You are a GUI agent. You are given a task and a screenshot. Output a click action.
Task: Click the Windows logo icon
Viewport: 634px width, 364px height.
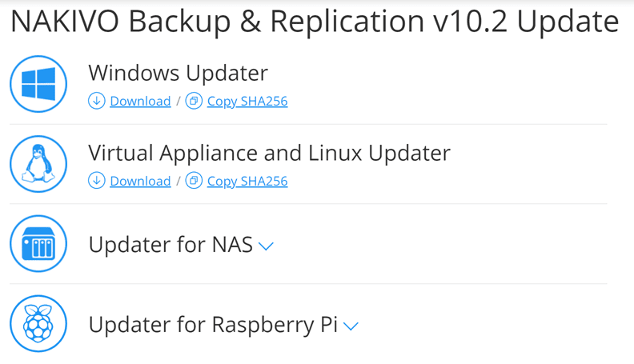38,84
